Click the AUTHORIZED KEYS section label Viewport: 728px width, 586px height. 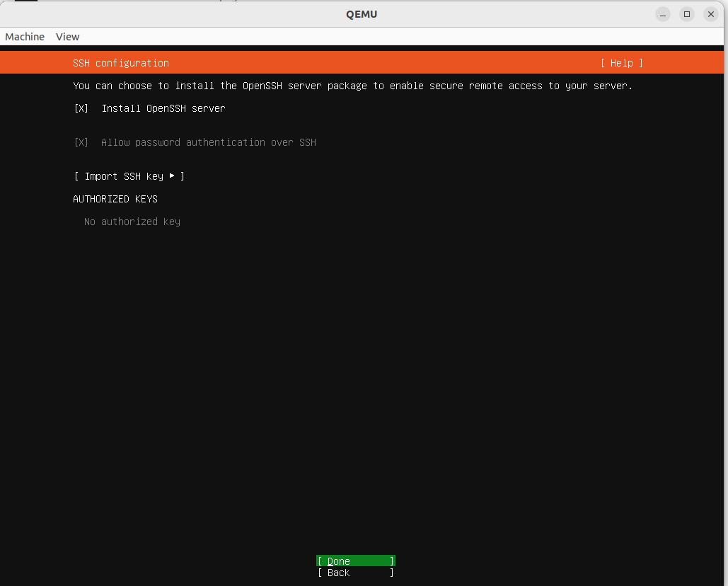115,199
